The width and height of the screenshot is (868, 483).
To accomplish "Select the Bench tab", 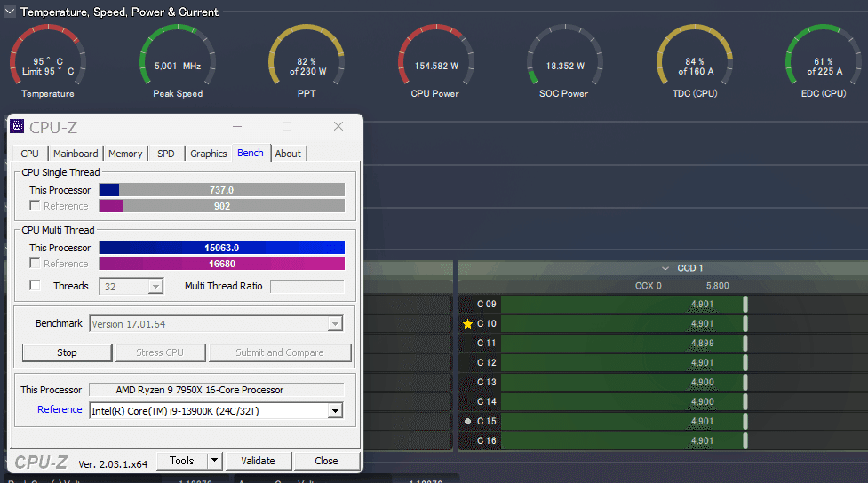I will point(251,153).
